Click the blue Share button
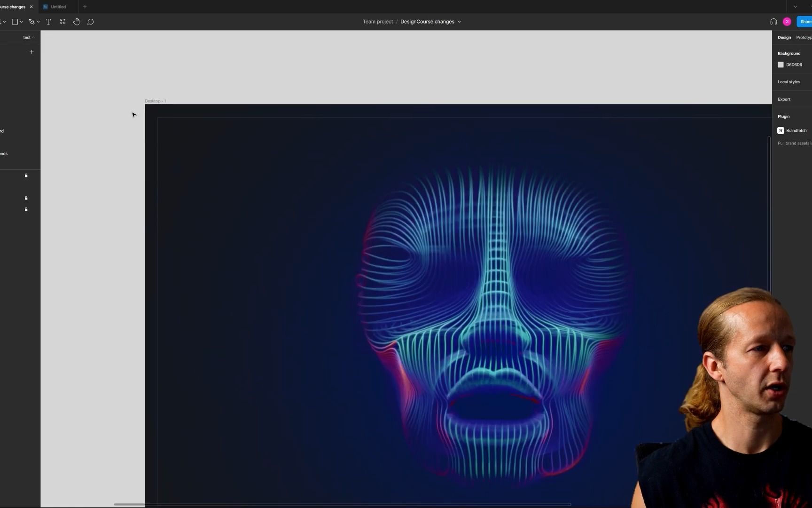This screenshot has height=508, width=812. [x=805, y=22]
